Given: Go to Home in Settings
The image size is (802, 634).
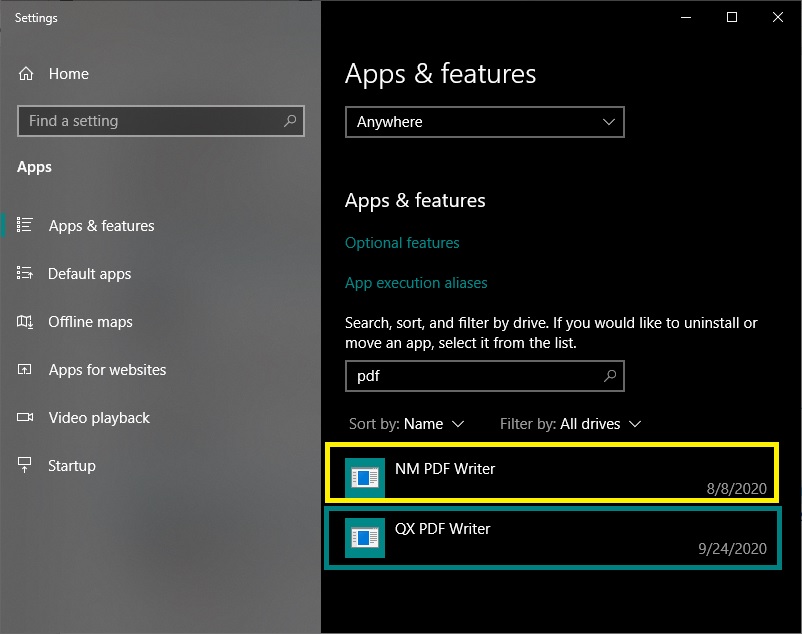Looking at the screenshot, I should [69, 74].
